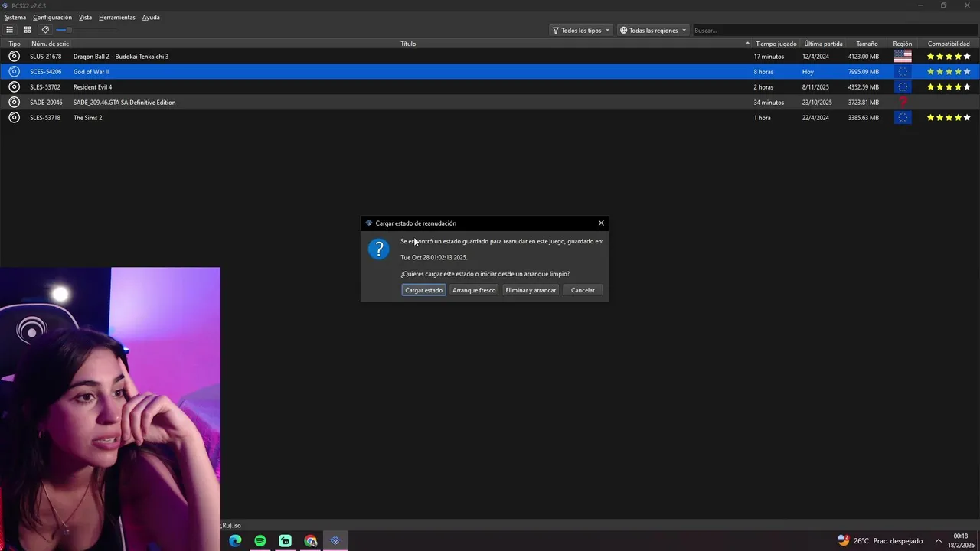Select SADE_209.46.GTA SA Definitive Edition title
980x551 pixels.
(x=124, y=103)
